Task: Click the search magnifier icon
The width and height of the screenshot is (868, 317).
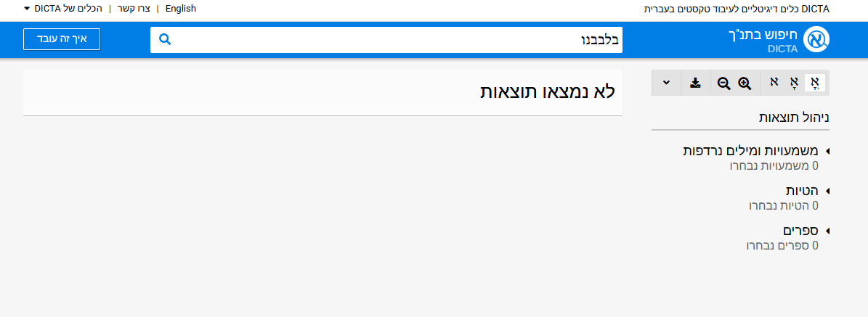Action: (x=165, y=39)
